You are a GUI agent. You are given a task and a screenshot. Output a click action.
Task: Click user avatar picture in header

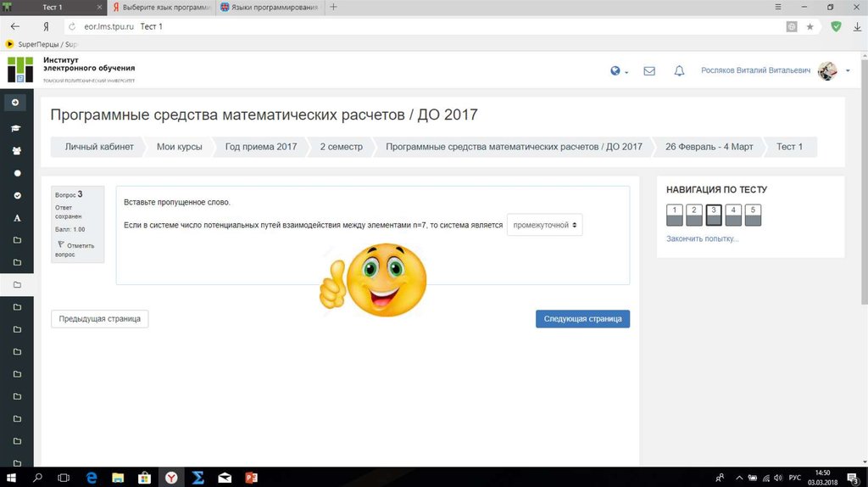[x=827, y=70]
